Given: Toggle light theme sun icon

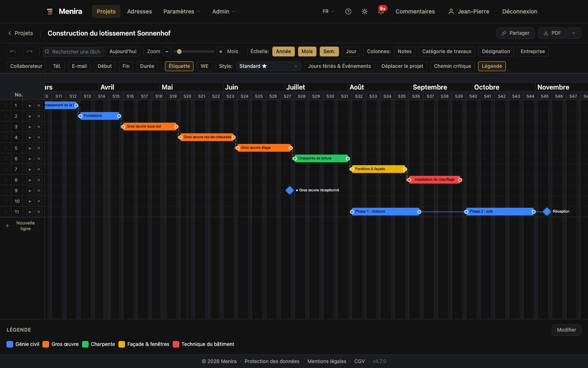Looking at the screenshot, I should point(365,11).
